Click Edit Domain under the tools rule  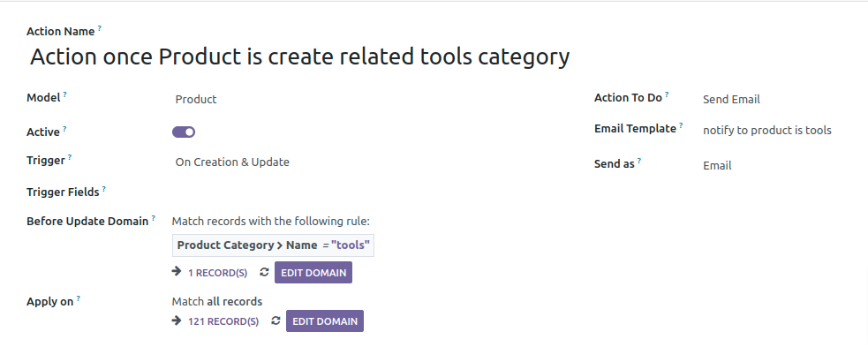pyautogui.click(x=313, y=272)
